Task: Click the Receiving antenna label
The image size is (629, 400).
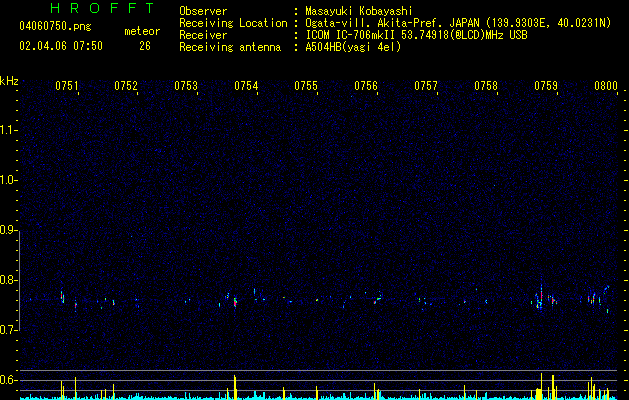Action: pyautogui.click(x=230, y=47)
